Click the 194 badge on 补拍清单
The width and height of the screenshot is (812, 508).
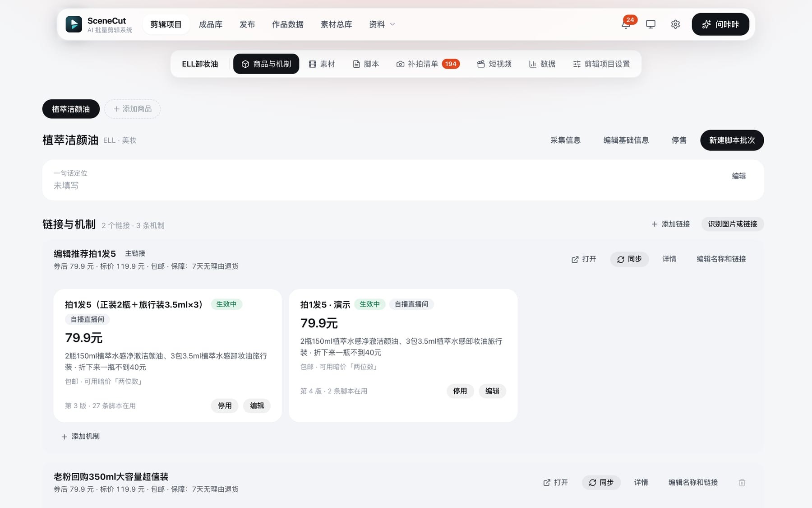[x=451, y=64]
